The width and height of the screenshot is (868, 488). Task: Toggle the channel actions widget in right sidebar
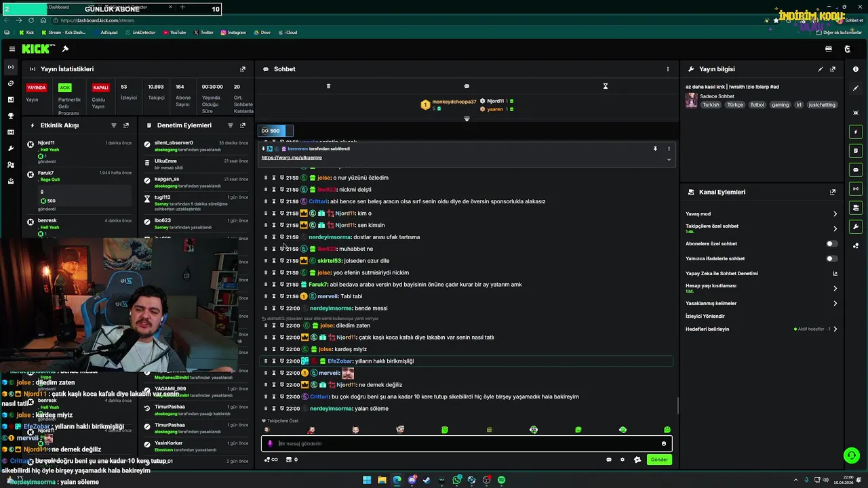pyautogui.click(x=856, y=207)
